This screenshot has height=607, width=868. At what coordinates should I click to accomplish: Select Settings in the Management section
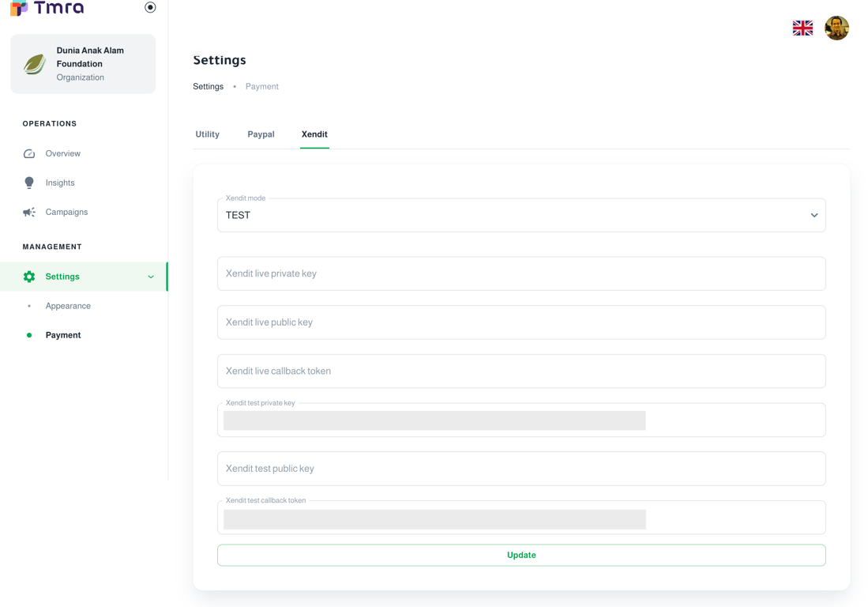click(83, 277)
